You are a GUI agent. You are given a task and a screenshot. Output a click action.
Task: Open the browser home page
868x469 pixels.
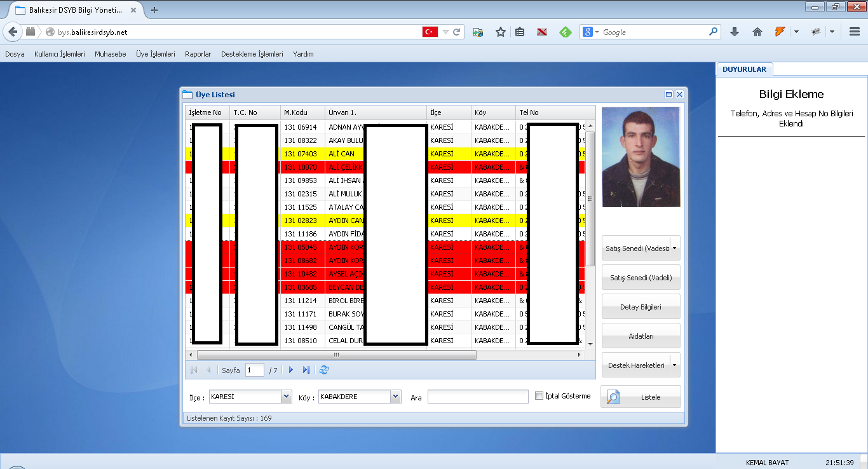click(x=757, y=32)
